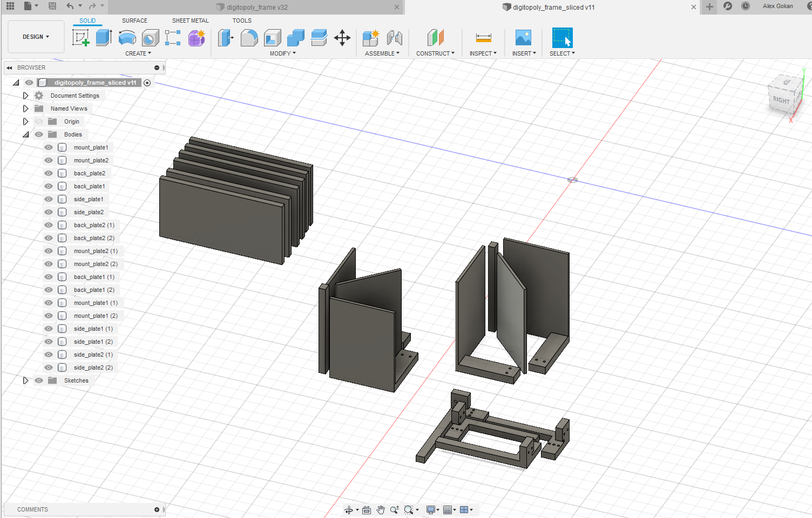This screenshot has height=518, width=812.
Task: Select the Create Form tool
Action: point(197,38)
